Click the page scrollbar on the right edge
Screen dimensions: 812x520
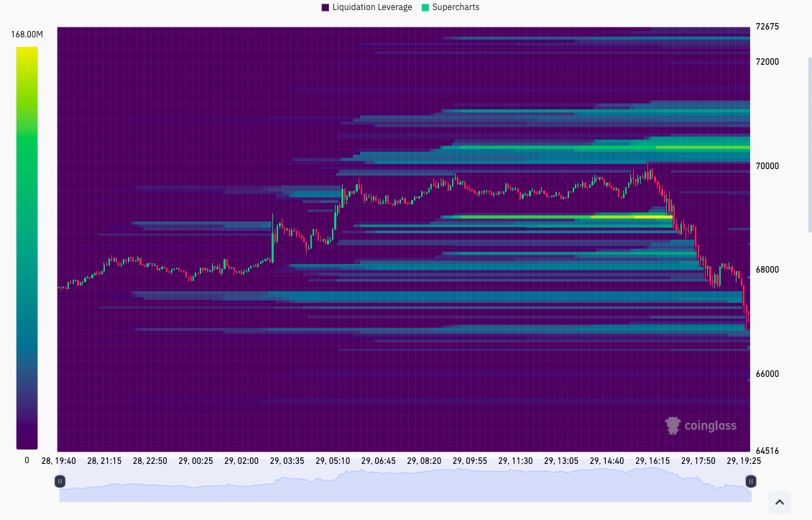click(810, 144)
